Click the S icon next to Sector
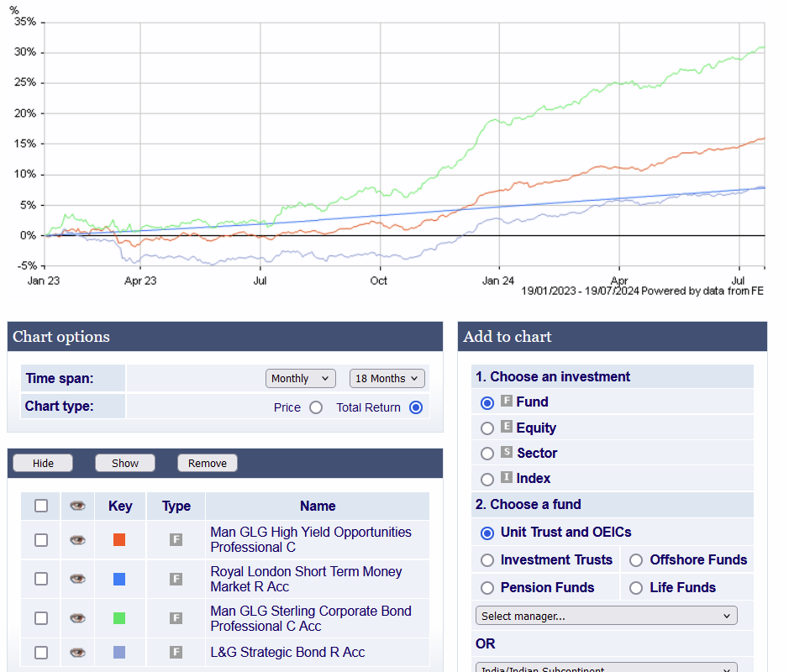 pos(507,453)
